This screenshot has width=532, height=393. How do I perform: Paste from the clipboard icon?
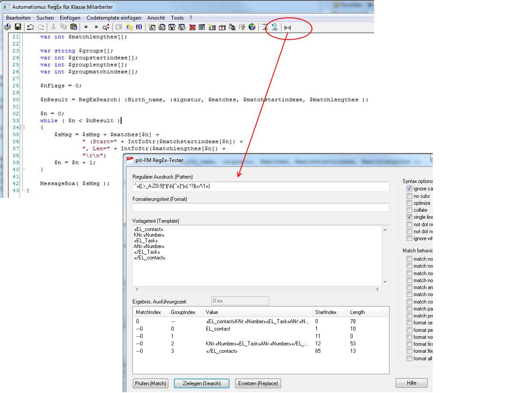click(73, 27)
